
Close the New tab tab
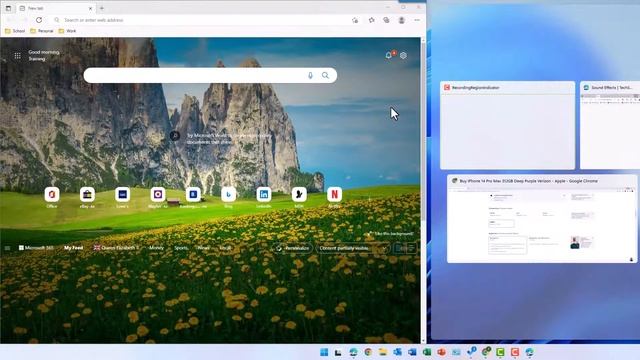(x=91, y=8)
